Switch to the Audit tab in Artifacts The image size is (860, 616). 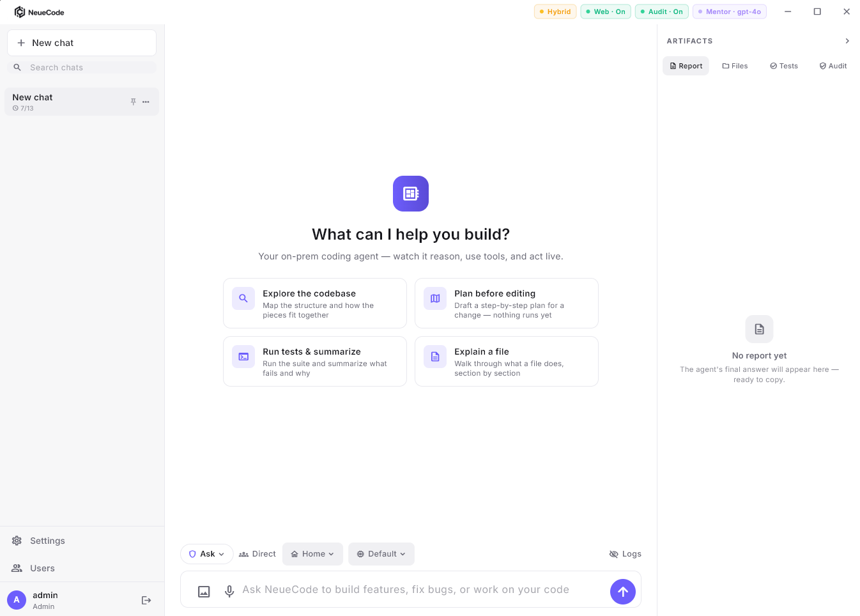point(833,66)
